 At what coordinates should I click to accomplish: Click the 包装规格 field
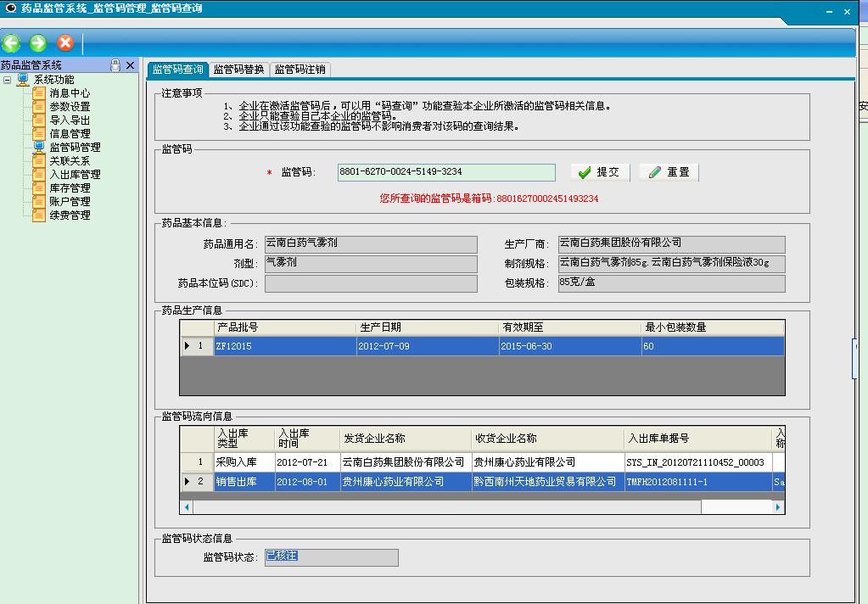coord(671,283)
